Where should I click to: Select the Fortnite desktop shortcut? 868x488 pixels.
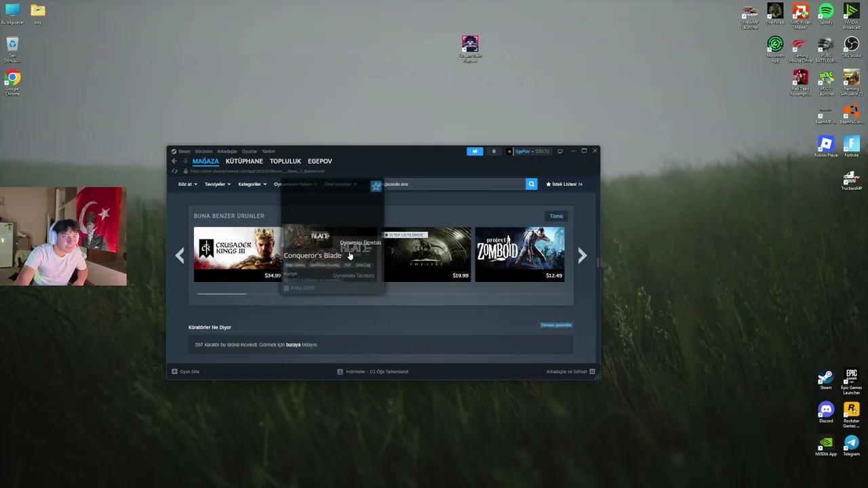click(x=851, y=146)
